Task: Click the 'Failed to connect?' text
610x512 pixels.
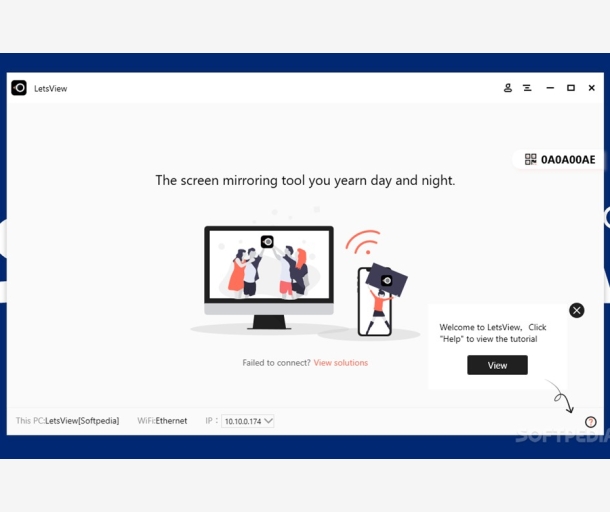Action: coord(276,363)
